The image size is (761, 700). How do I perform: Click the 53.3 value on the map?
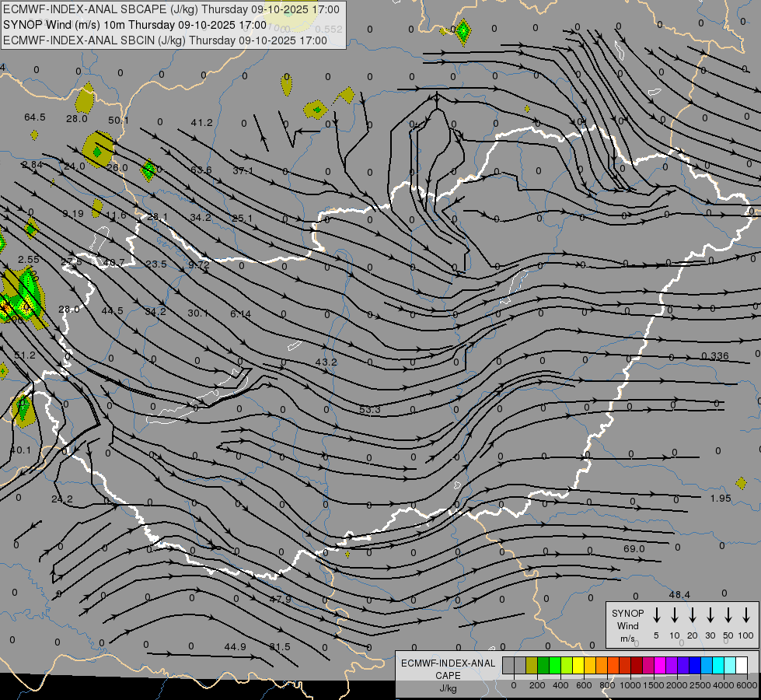[370, 410]
